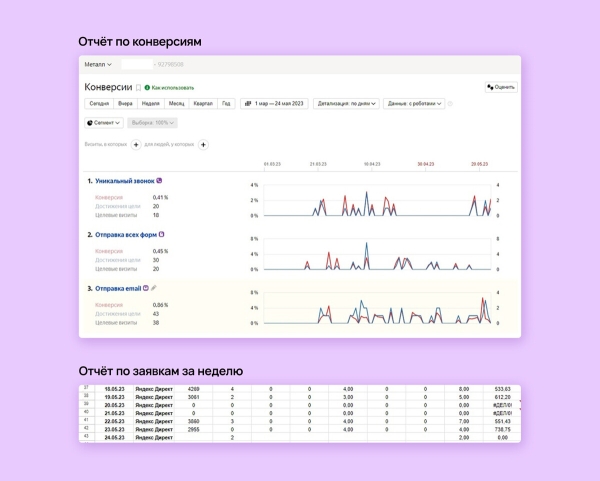Click the purple icon beside Уникальный звонок
The width and height of the screenshot is (600, 481).
160,181
